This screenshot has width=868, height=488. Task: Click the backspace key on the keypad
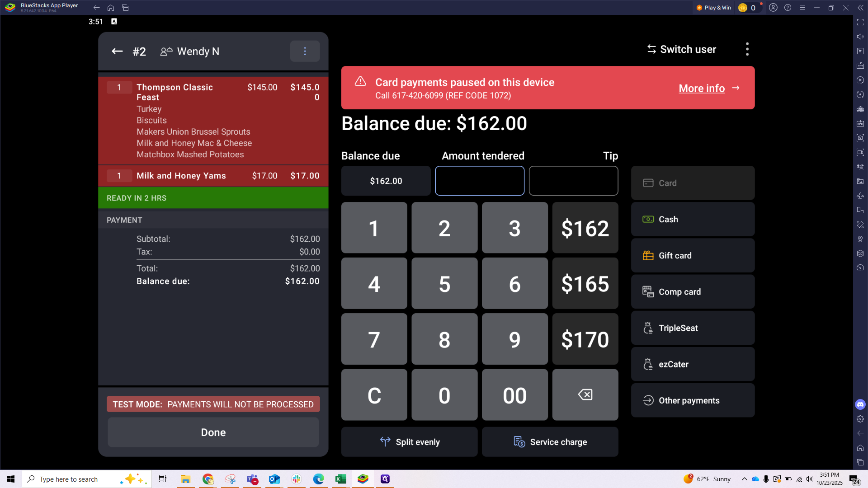(585, 395)
